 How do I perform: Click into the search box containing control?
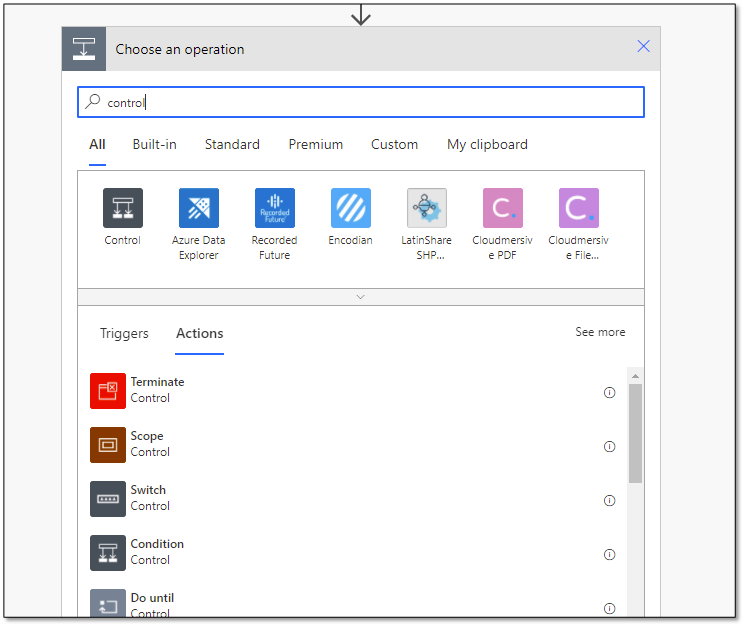click(361, 102)
